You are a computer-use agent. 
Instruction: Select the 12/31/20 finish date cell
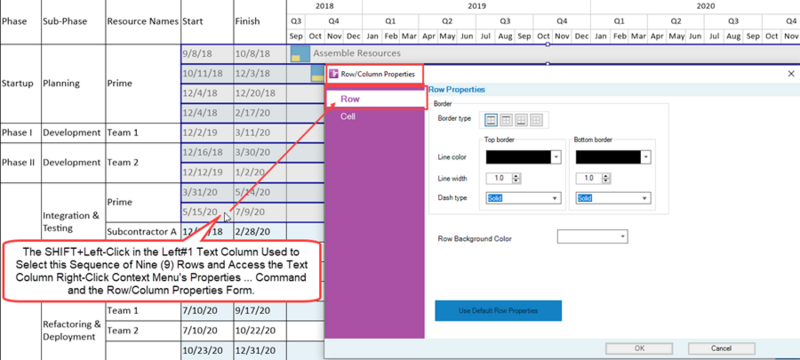[x=260, y=350]
